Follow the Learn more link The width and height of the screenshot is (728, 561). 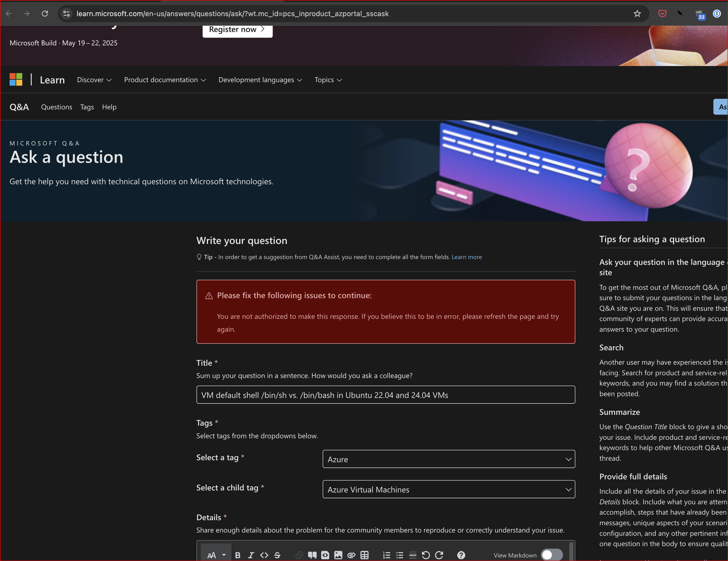tap(466, 257)
